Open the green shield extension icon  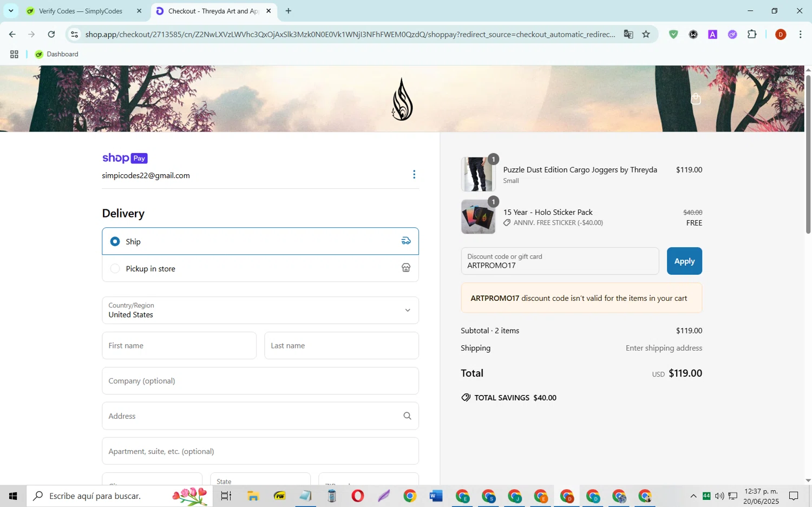[673, 34]
